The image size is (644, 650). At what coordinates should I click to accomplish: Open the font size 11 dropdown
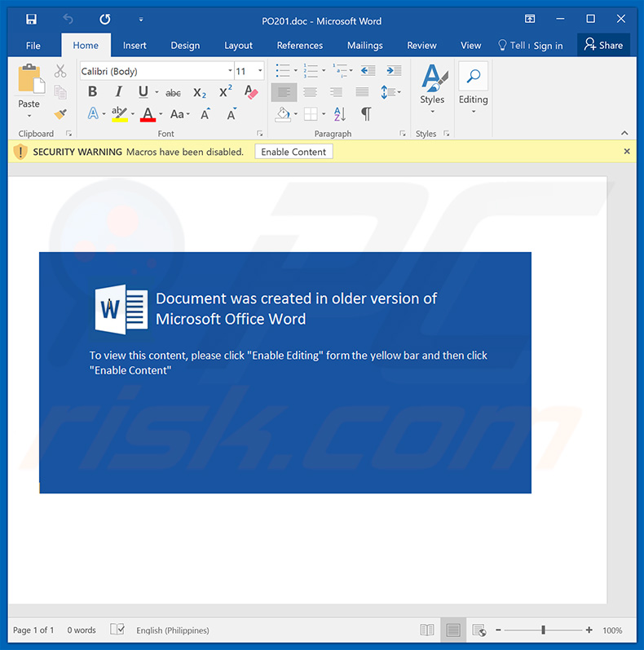pyautogui.click(x=260, y=71)
